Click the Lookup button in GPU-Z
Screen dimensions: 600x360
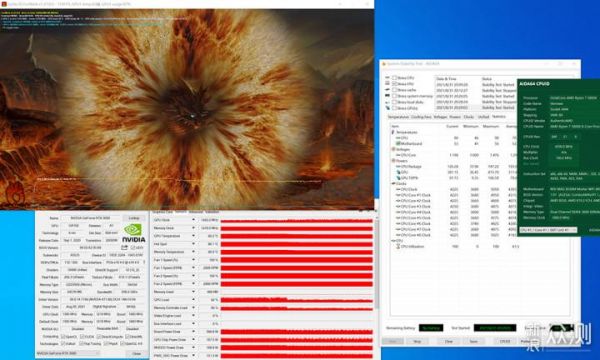coord(134,218)
